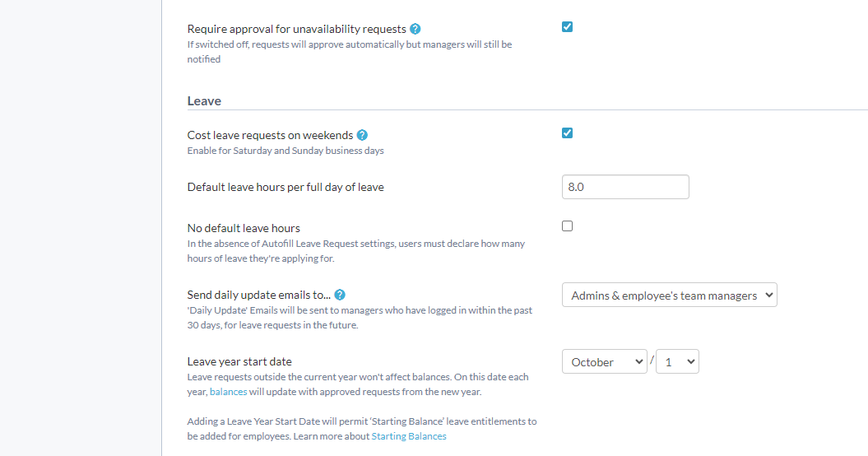Click the Leave year start date label

tap(239, 361)
